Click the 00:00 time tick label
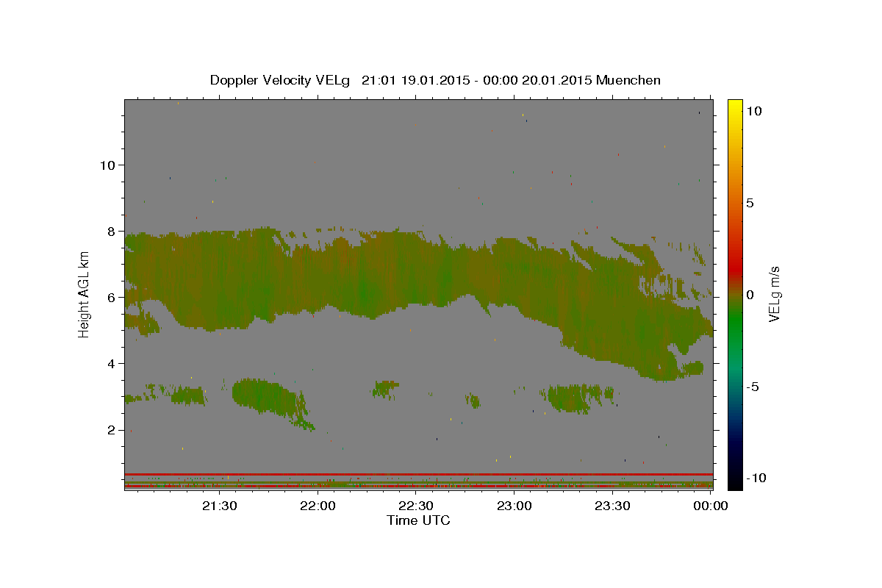882x588 pixels. (x=711, y=506)
